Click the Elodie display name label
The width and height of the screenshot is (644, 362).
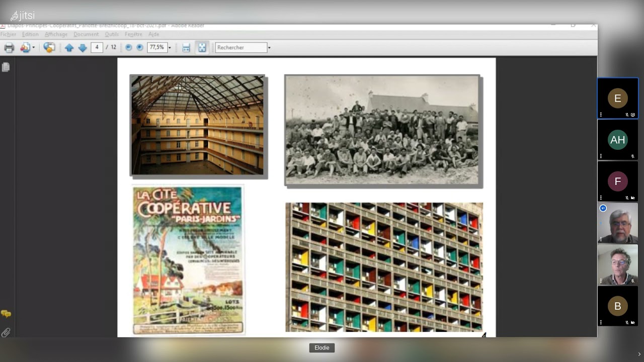(322, 348)
